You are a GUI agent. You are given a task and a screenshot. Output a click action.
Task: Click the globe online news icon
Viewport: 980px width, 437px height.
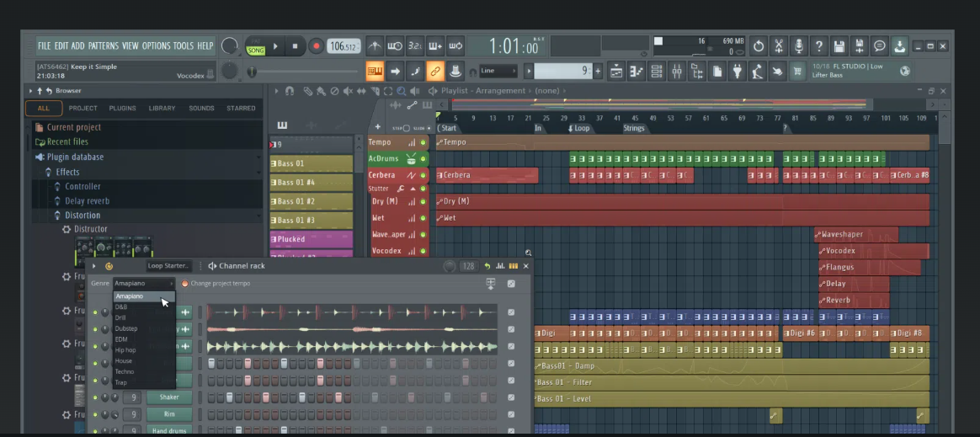[x=904, y=71]
